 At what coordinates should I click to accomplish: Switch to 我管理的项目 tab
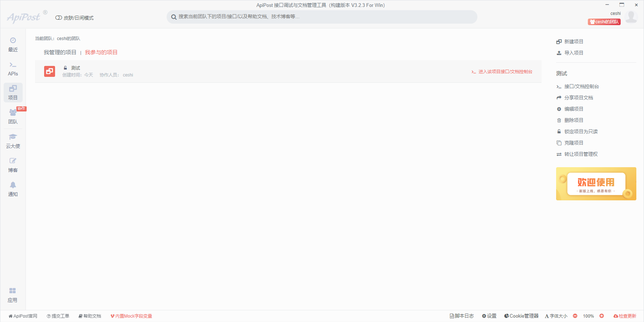tap(60, 52)
